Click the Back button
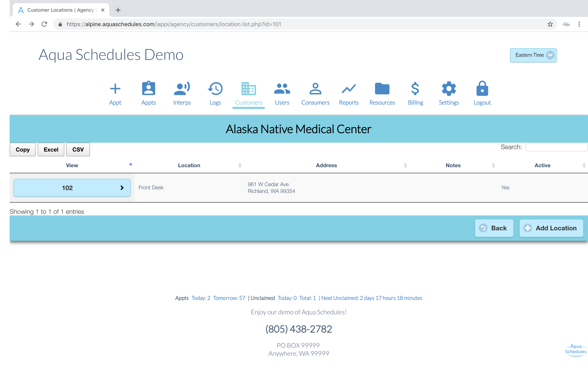The width and height of the screenshot is (588, 373). point(494,228)
